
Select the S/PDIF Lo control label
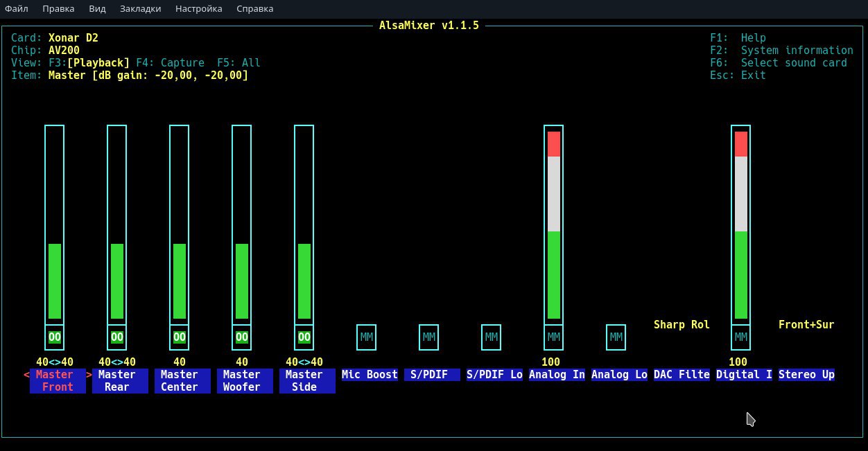point(494,375)
